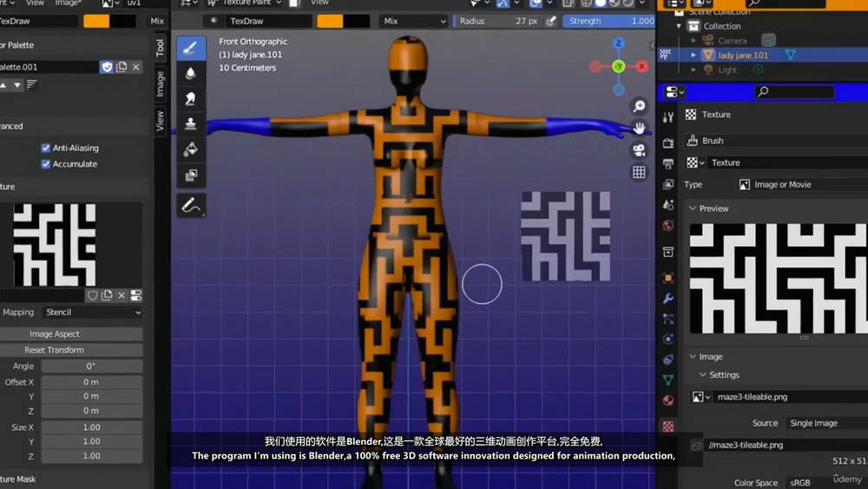This screenshot has height=489, width=868.
Task: Click the zoom view gizmo icon
Action: click(x=639, y=106)
